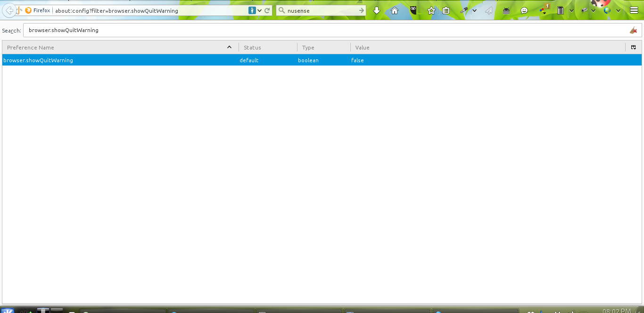This screenshot has height=313, width=644.
Task: Sort by Preference Name column header
Action: 118,48
